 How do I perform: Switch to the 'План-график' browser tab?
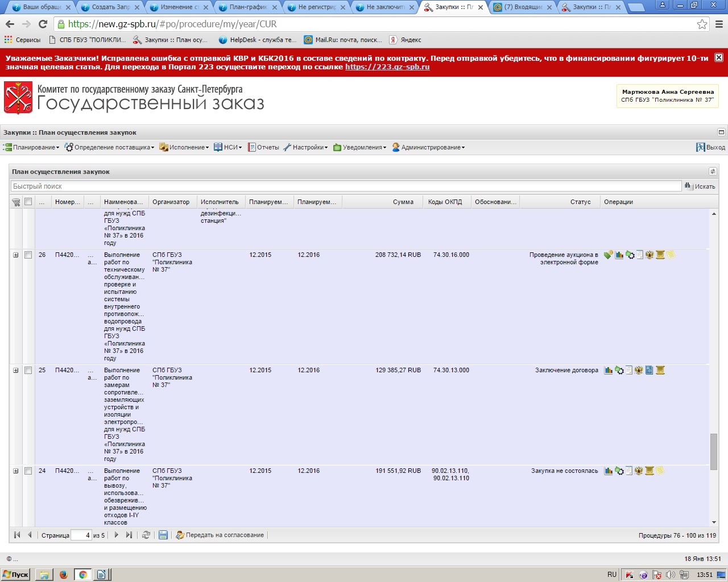pyautogui.click(x=248, y=7)
